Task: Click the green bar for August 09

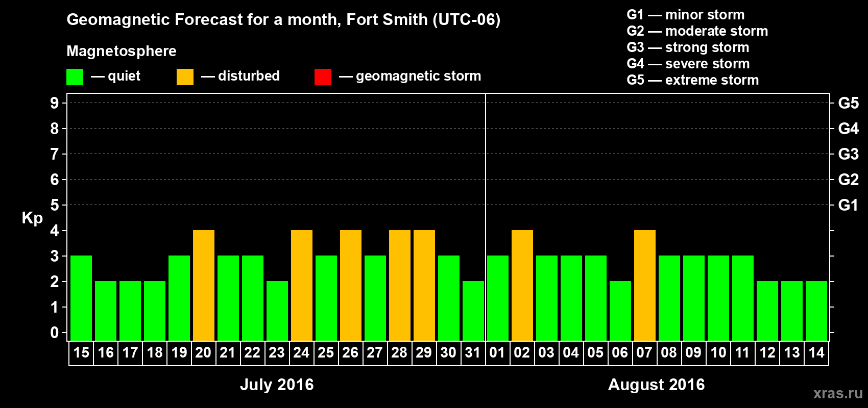Action: (694, 298)
